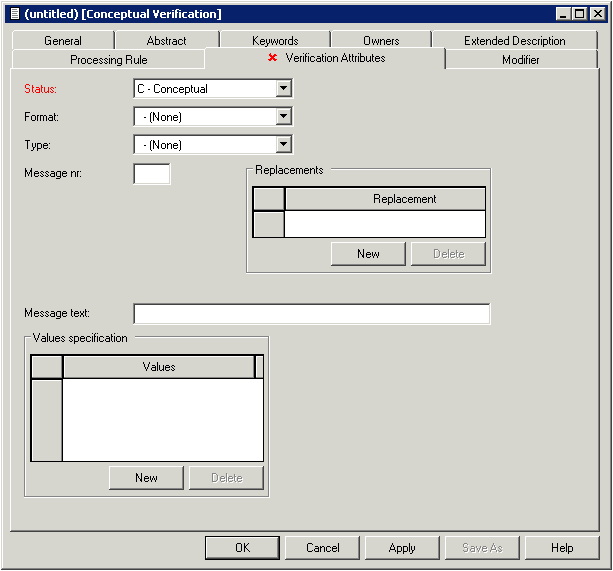Open the Help button

(x=562, y=548)
